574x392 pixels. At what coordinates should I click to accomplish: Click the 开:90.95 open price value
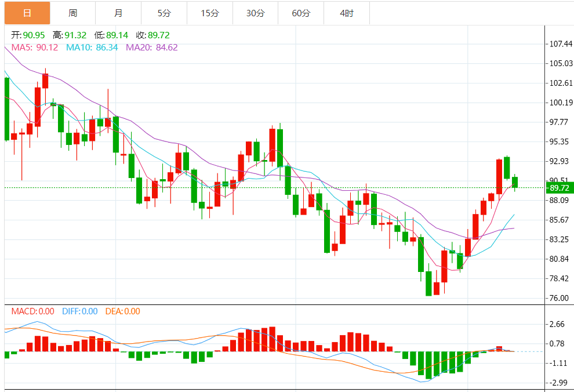28,35
